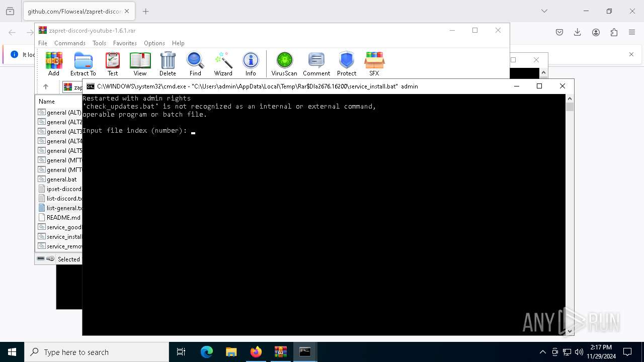
Task: Select list-discord text file row
Action: [x=60, y=199]
